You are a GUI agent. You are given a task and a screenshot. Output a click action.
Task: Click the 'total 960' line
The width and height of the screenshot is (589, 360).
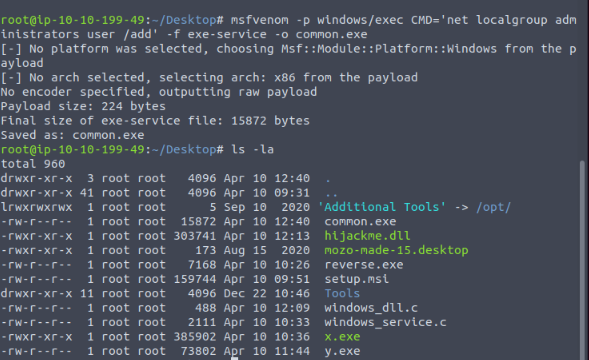tap(33, 164)
